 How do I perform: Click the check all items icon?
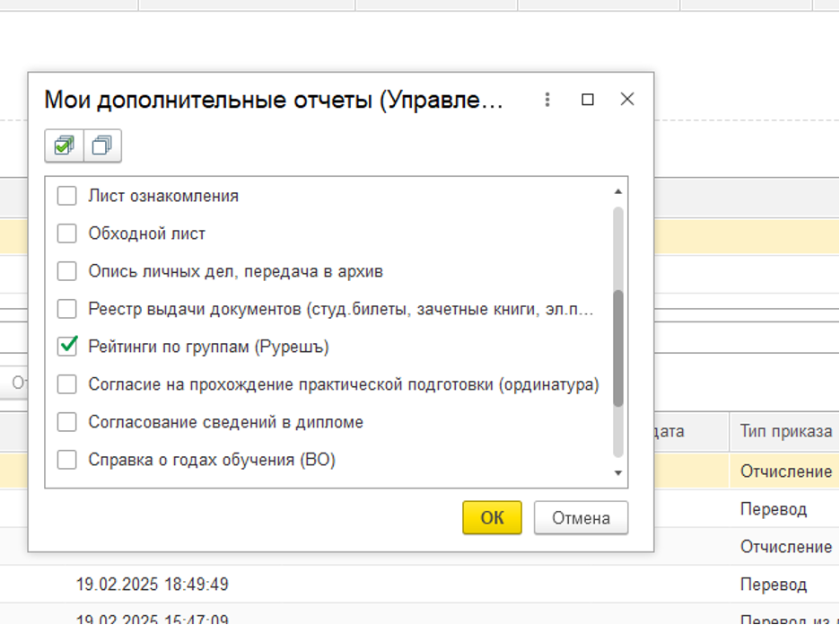click(x=64, y=145)
